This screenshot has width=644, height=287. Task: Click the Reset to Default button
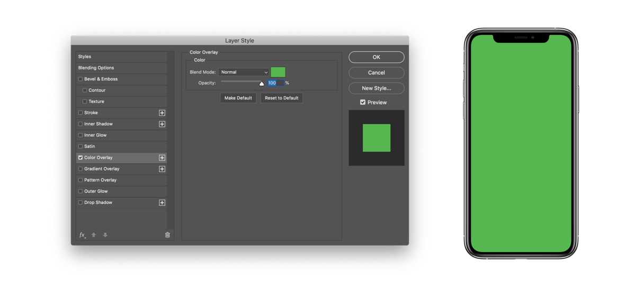(282, 98)
